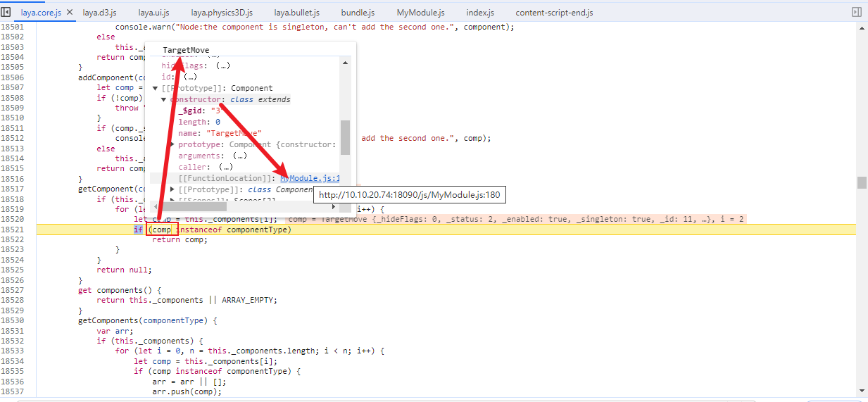This screenshot has height=402, width=868.
Task: Toggle the debugger sidebar icon at top right
Action: point(857,12)
